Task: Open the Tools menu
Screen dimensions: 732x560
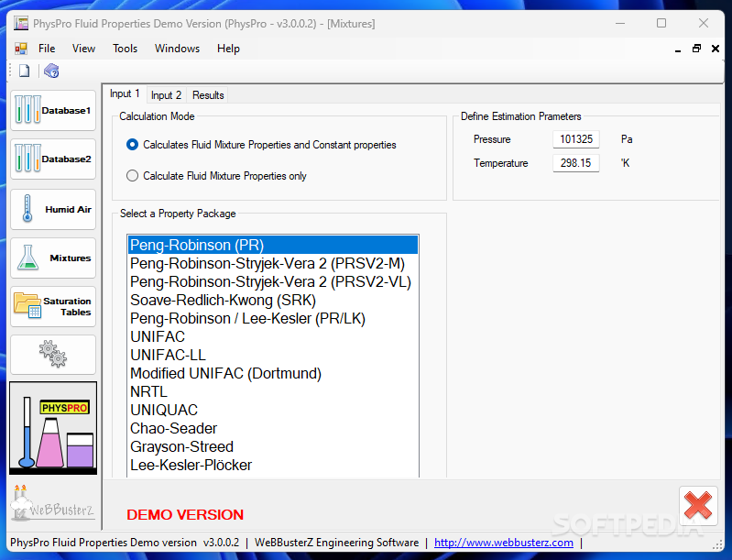Action: 126,49
